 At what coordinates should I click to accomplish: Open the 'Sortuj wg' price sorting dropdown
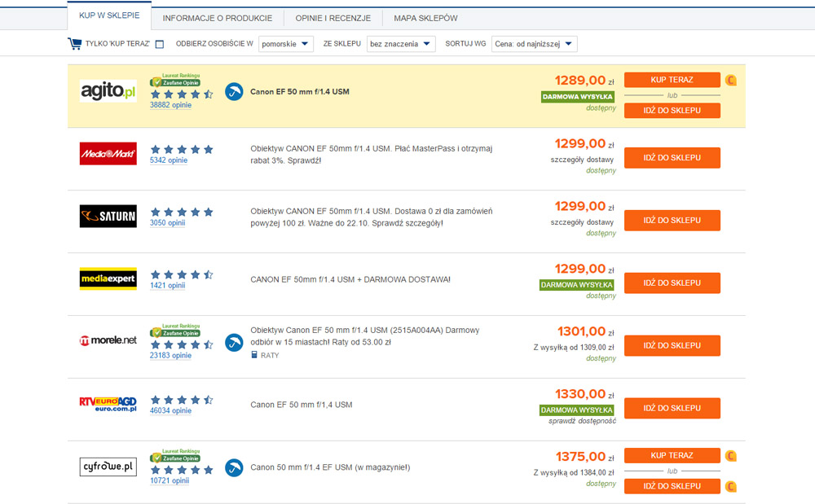pyautogui.click(x=535, y=44)
